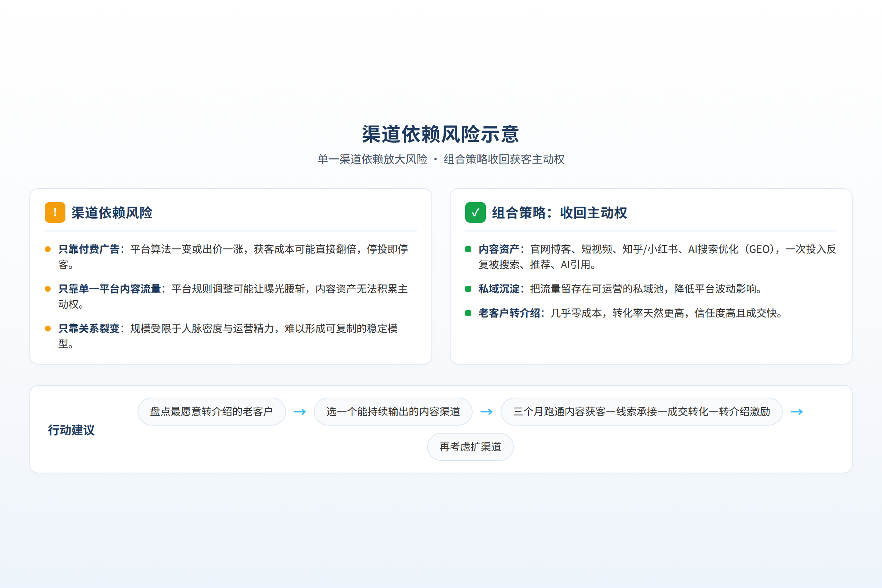Viewport: 882px width, 588px height.
Task: Click the text '组合策略收回获客主动权'
Action: click(504, 159)
